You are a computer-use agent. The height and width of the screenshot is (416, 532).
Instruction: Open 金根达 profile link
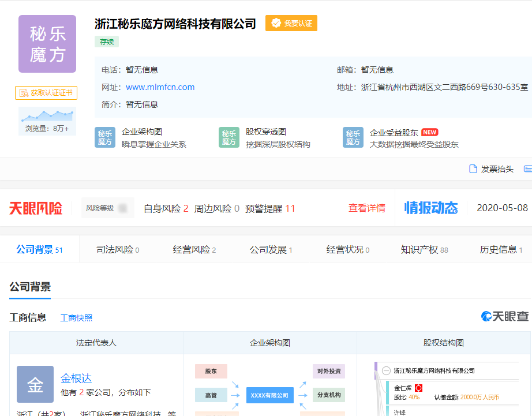pos(76,378)
